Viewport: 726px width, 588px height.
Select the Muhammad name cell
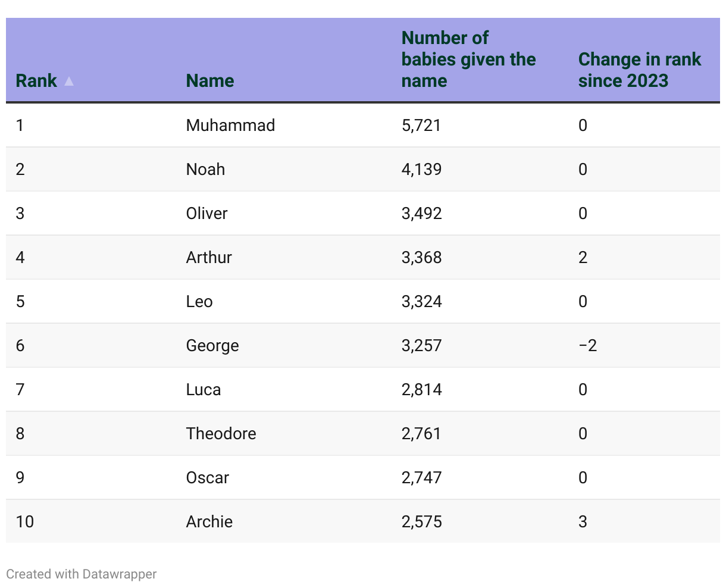pyautogui.click(x=230, y=126)
